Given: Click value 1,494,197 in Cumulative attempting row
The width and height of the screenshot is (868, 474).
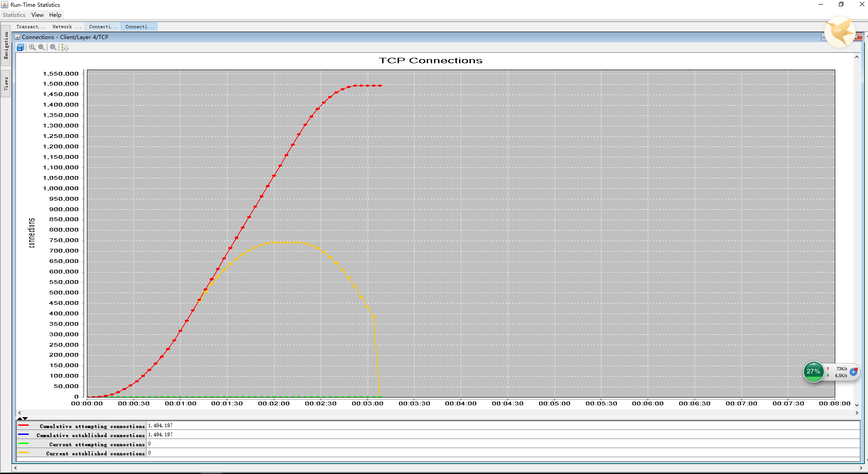Looking at the screenshot, I should click(x=161, y=426).
